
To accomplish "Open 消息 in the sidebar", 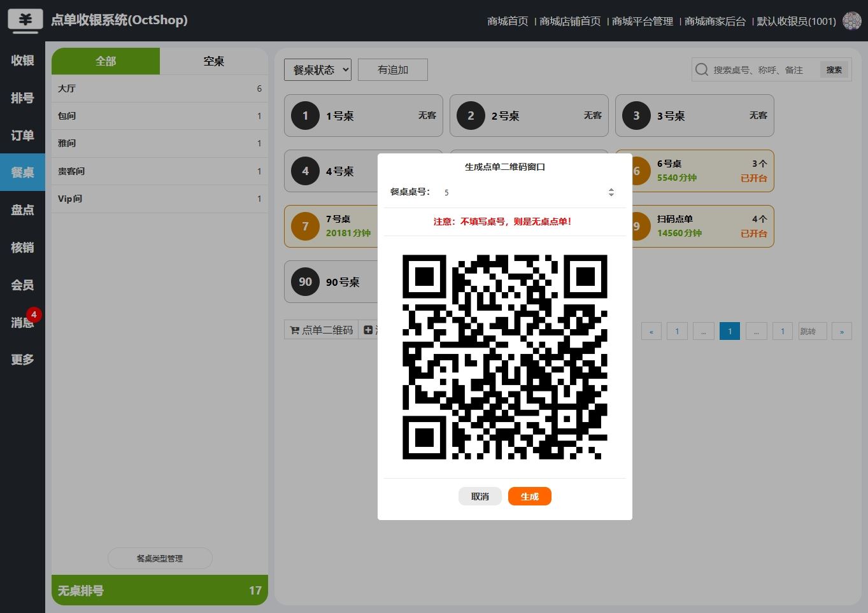I will (x=22, y=323).
